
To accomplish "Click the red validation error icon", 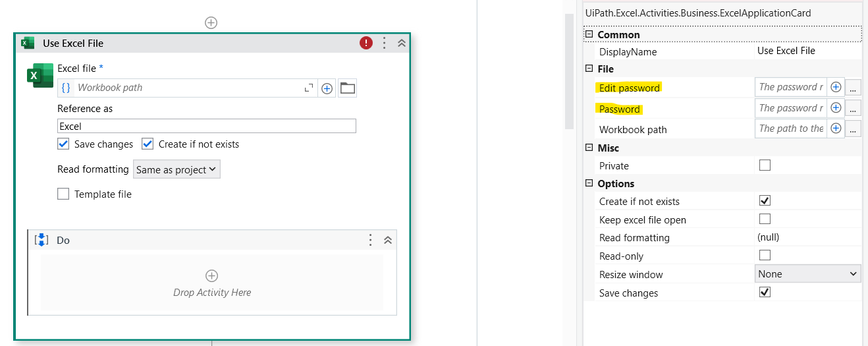I will pyautogui.click(x=366, y=43).
